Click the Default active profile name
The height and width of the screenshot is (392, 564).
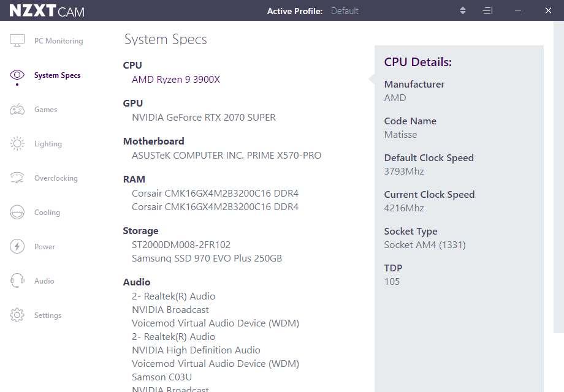tap(345, 11)
